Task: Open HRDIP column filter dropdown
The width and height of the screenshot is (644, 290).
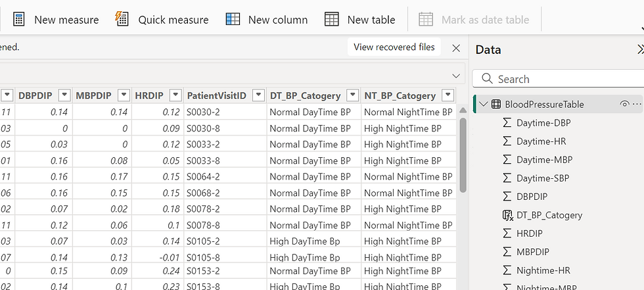Action: coord(175,95)
